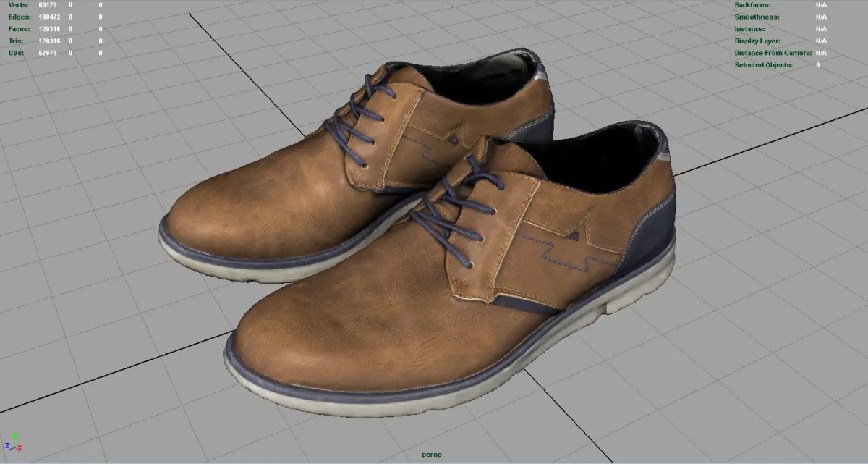
Task: Click the Edges label in the HUD
Action: coord(20,17)
